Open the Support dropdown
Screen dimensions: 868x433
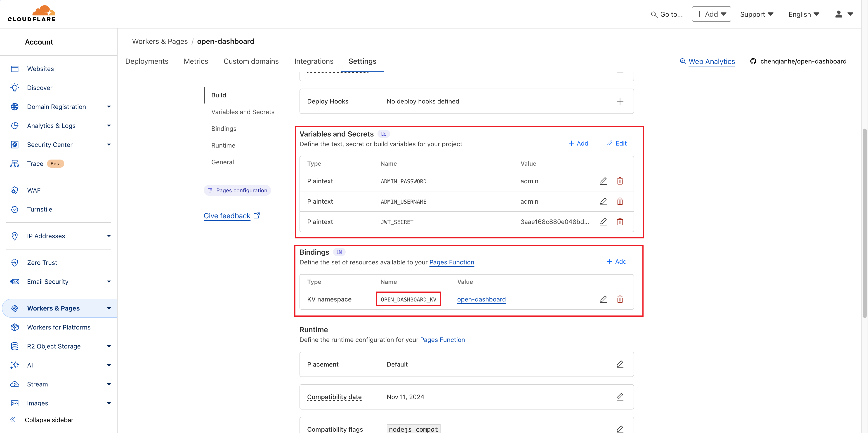757,14
